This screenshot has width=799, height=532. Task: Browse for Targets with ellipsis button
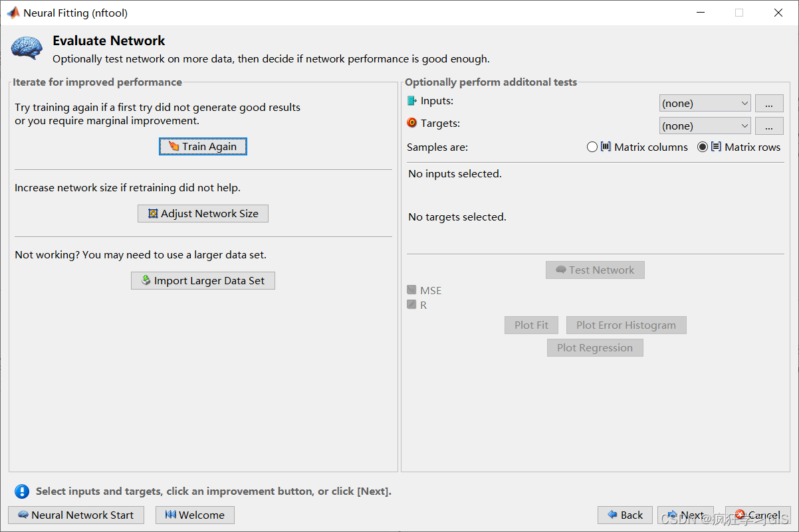[769, 126]
